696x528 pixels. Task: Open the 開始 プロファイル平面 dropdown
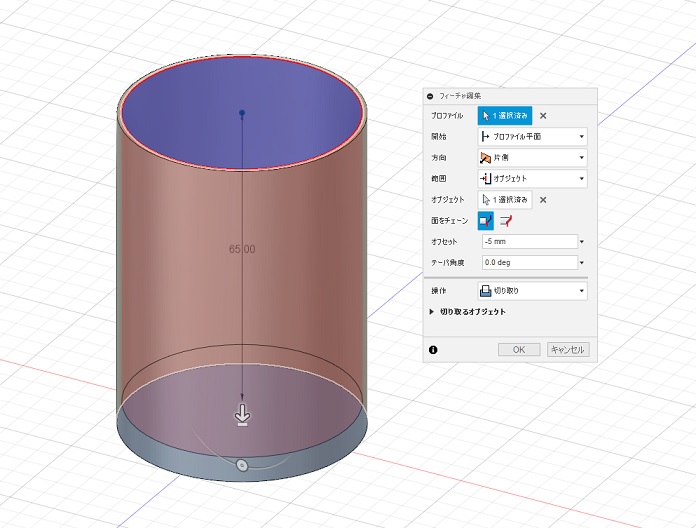[x=532, y=137]
